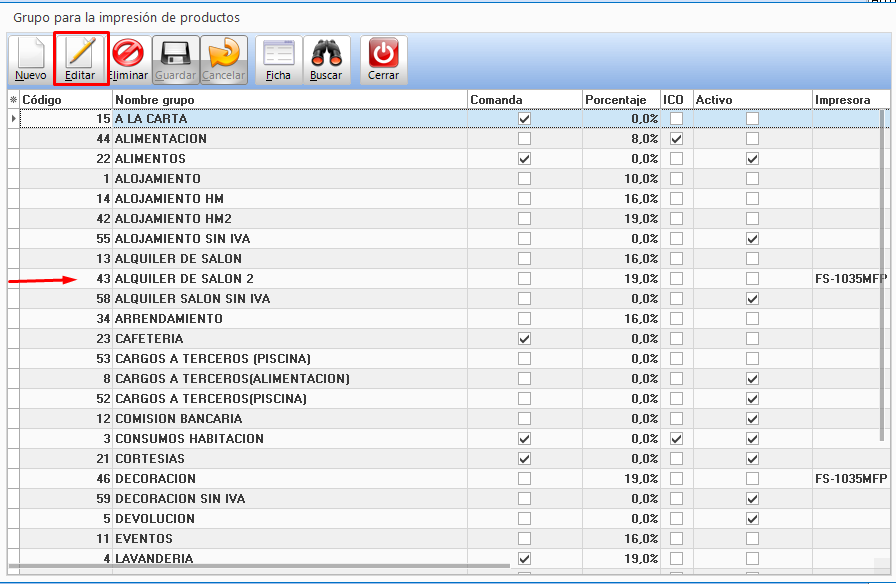This screenshot has width=896, height=584.
Task: Click the Nombre grupo column header
Action: point(290,100)
